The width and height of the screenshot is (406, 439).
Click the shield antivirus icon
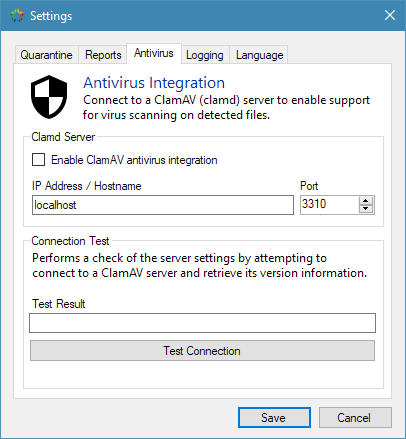[x=49, y=97]
